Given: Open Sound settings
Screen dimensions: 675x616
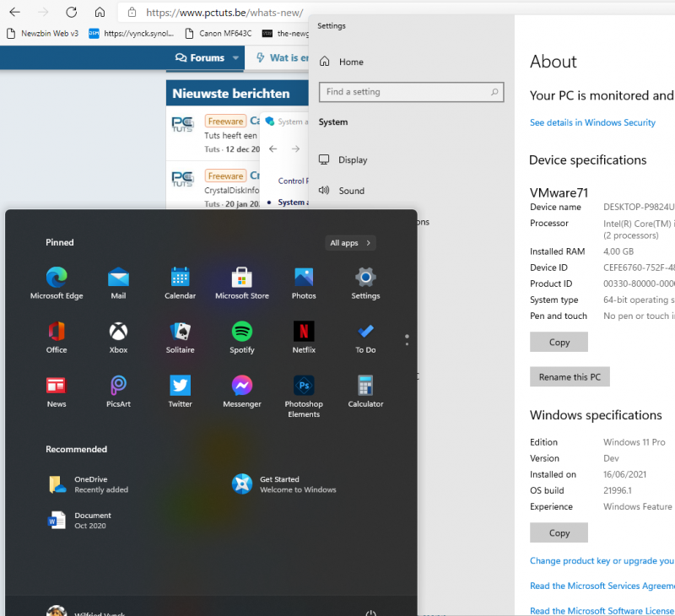Looking at the screenshot, I should (342, 190).
